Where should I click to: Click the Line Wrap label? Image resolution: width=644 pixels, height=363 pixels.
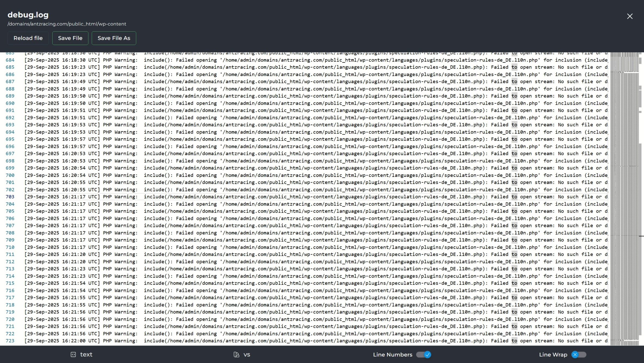[553, 355]
